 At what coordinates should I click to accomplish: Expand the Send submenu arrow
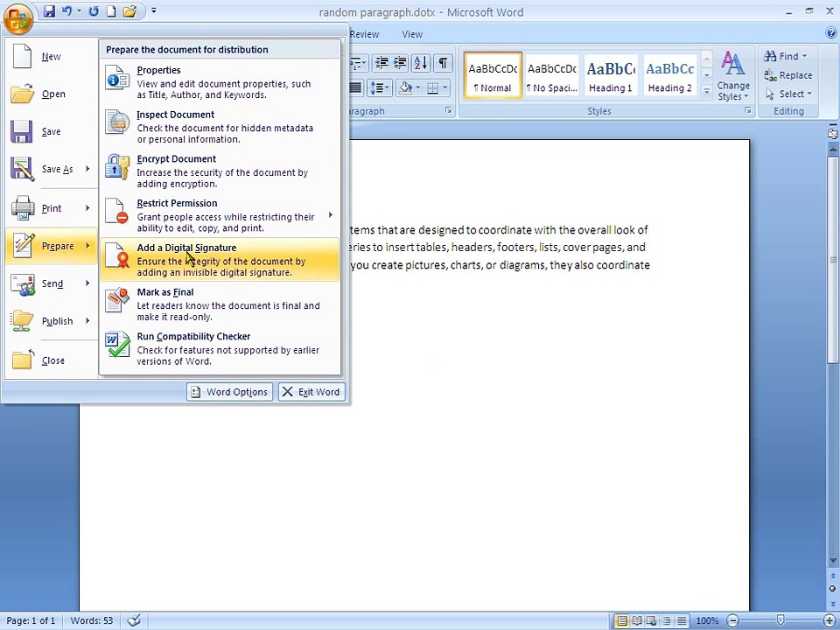coord(87,283)
